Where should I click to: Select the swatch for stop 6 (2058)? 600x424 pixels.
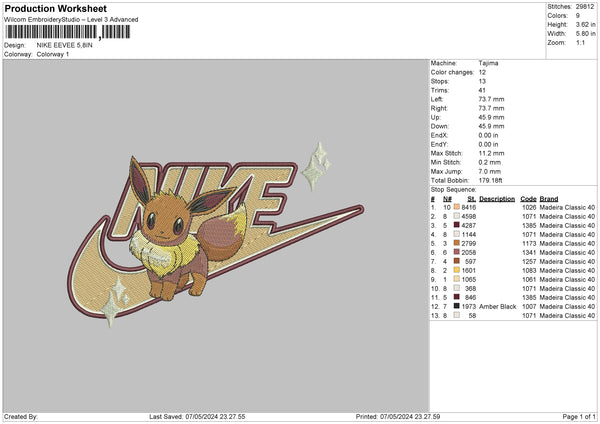tap(457, 251)
